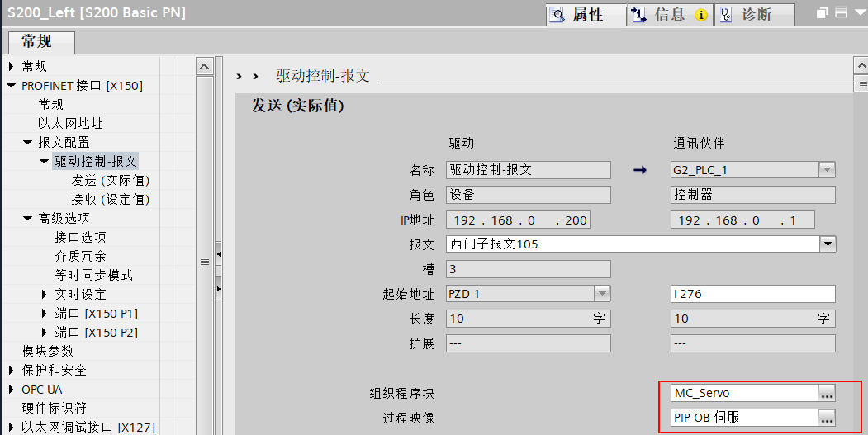Select 以太网地址 in the tree
Viewport: 868px width, 435px height.
[70, 124]
